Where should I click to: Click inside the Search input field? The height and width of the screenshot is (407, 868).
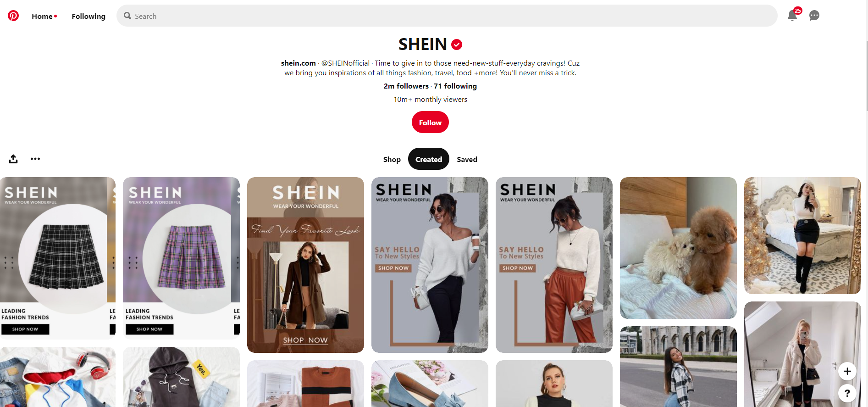tap(447, 16)
